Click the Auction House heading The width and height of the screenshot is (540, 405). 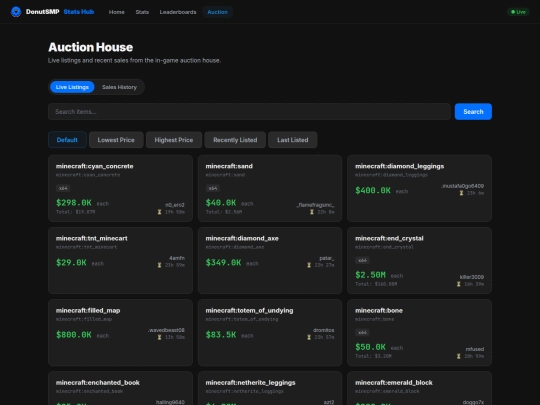[91, 47]
